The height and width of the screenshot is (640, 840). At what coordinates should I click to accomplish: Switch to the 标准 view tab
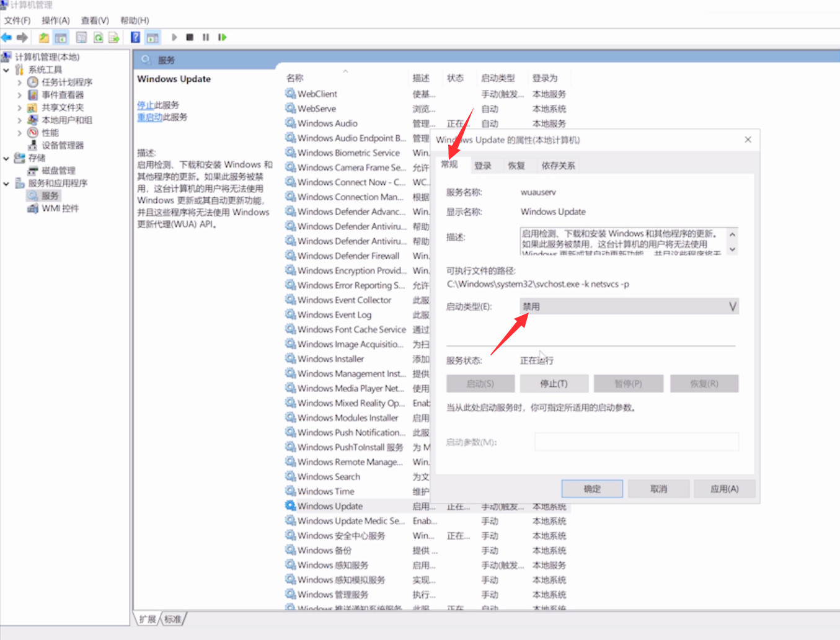[173, 619]
